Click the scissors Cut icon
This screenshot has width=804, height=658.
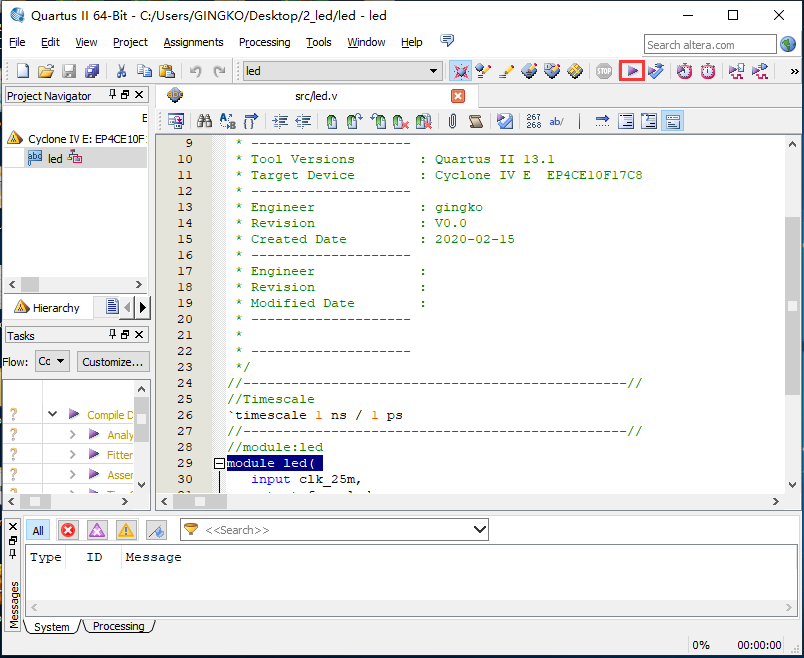121,71
